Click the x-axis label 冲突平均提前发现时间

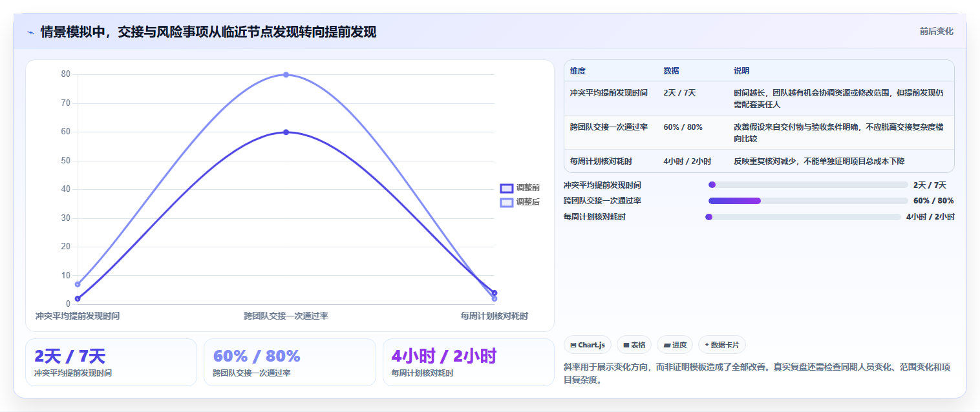coord(78,316)
